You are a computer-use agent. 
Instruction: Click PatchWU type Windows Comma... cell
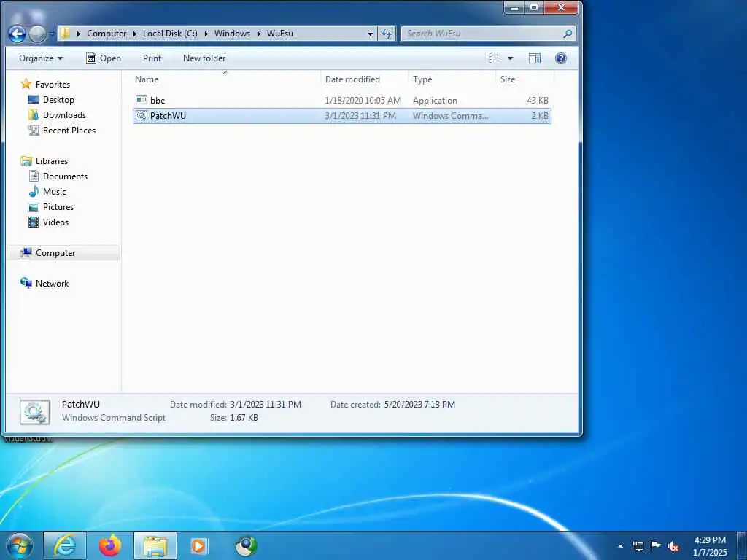450,116
